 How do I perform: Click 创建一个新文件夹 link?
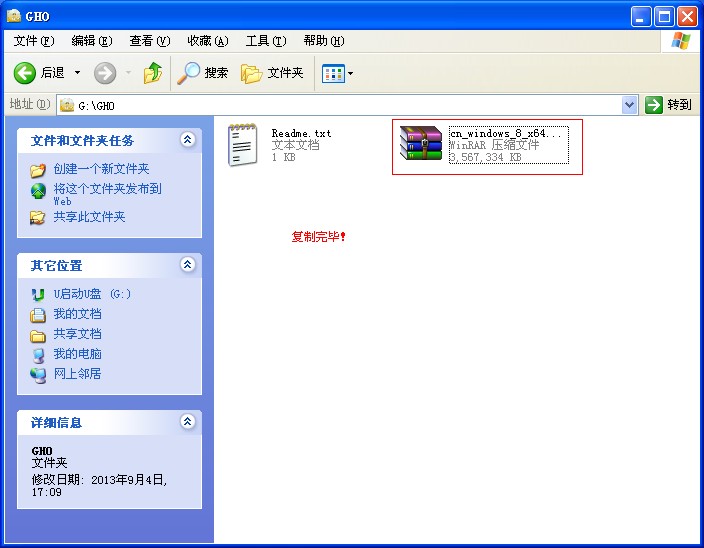tap(101, 169)
